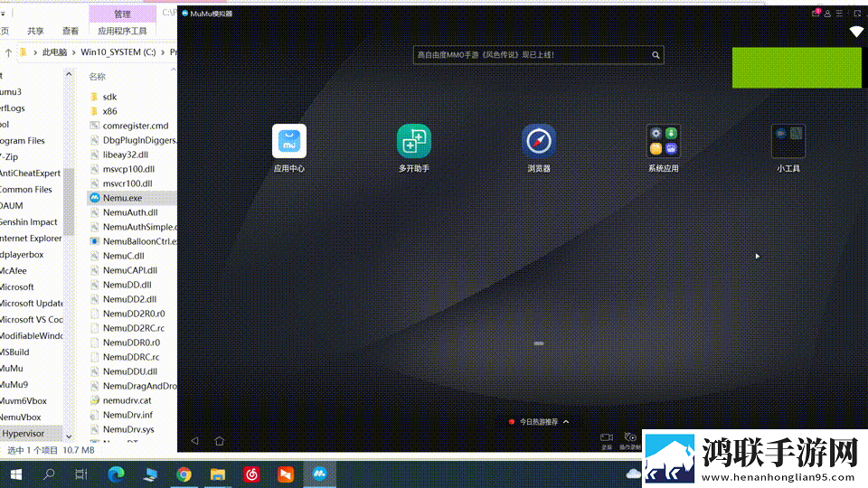Open the MuMu hamburger menu

(x=839, y=14)
